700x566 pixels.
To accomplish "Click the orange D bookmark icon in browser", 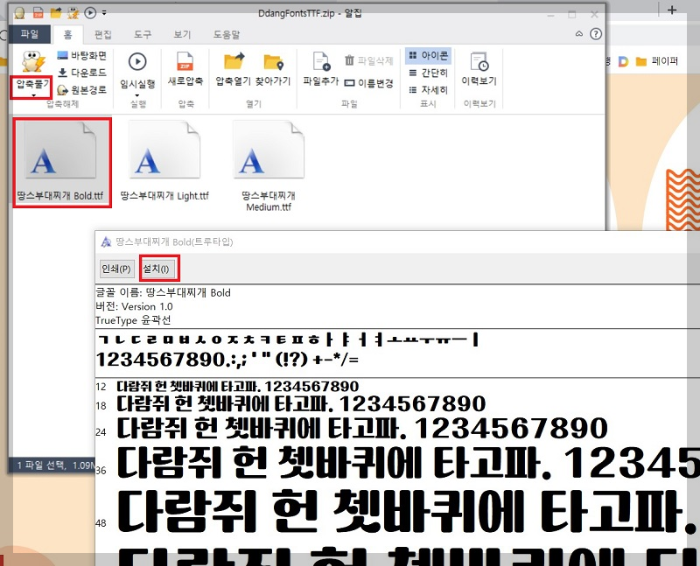I will pyautogui.click(x=623, y=62).
